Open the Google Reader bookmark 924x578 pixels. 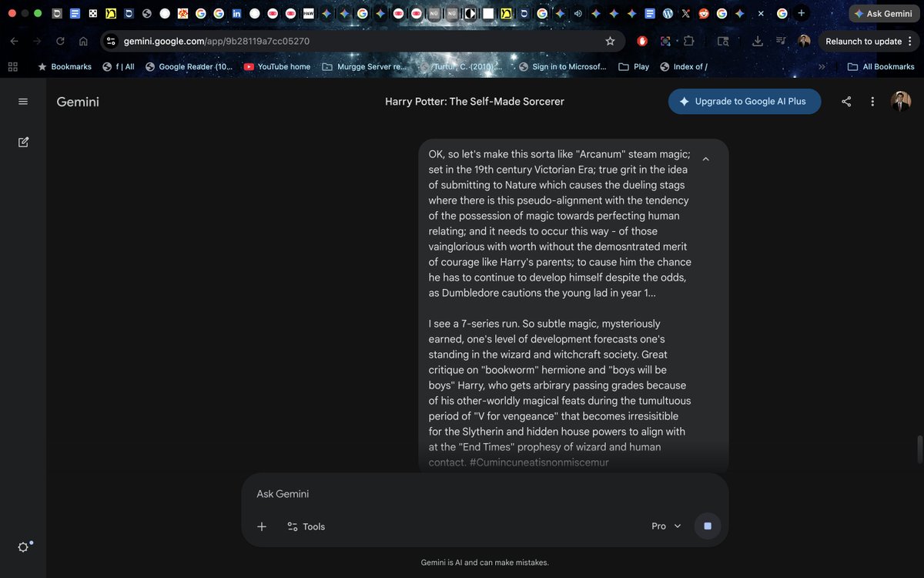[189, 66]
